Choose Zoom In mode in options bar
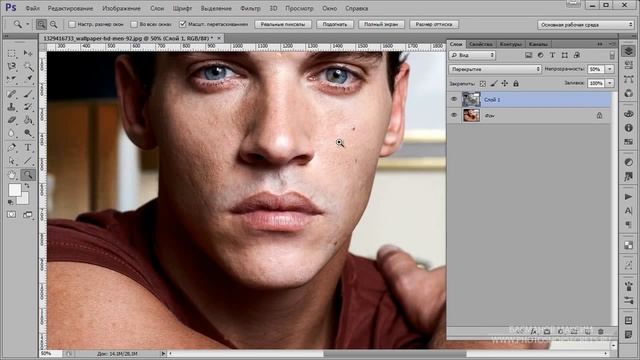This screenshot has height=360, width=640. coord(41,24)
